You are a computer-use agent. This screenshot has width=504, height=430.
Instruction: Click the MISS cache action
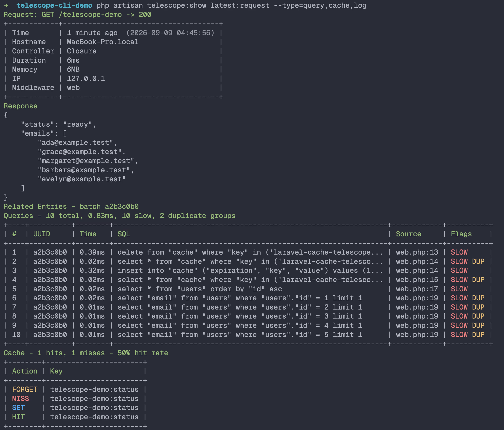20,399
